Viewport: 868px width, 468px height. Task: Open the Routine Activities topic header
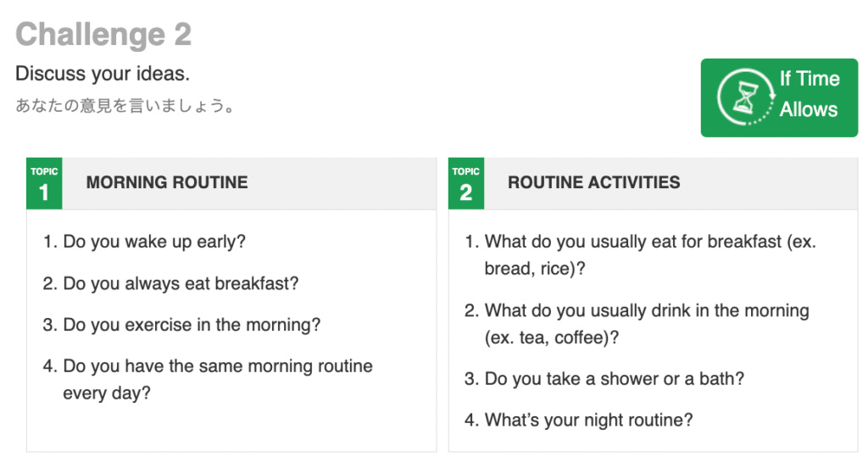[654, 183]
